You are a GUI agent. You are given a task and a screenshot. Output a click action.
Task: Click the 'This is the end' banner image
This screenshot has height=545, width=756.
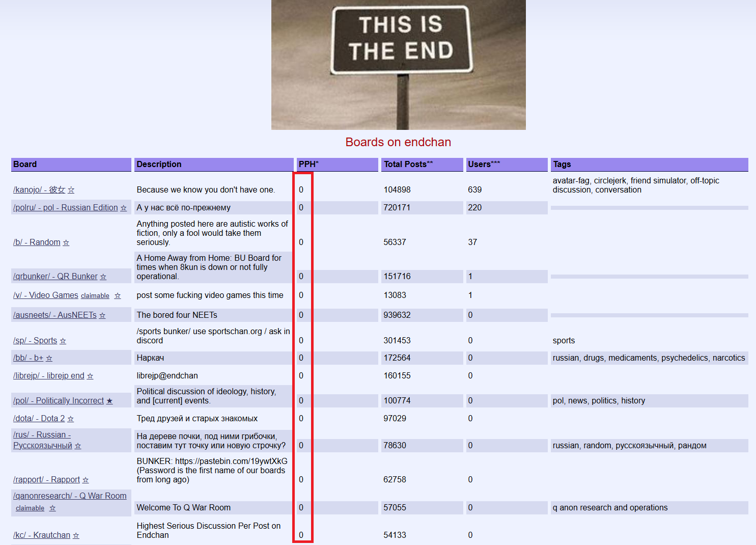[398, 65]
